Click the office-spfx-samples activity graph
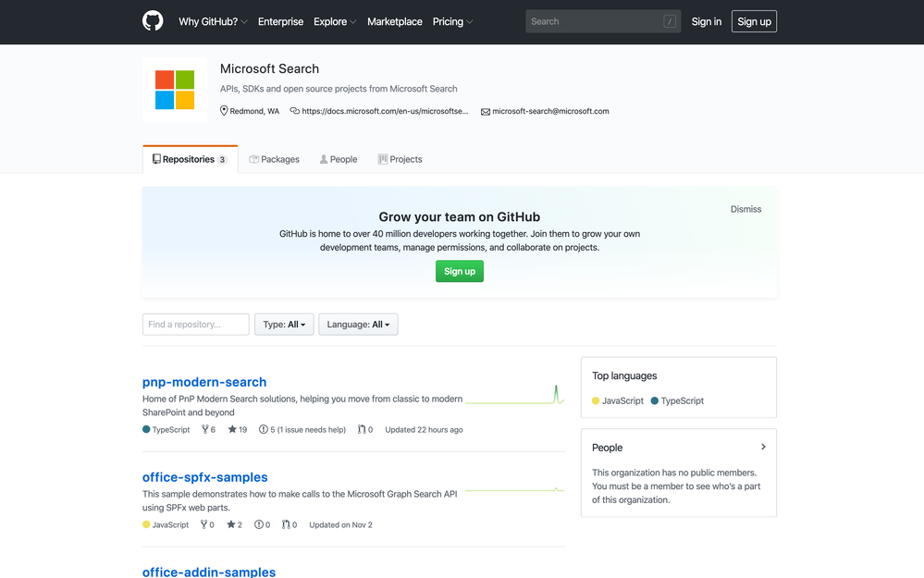The image size is (924, 578). 514,489
